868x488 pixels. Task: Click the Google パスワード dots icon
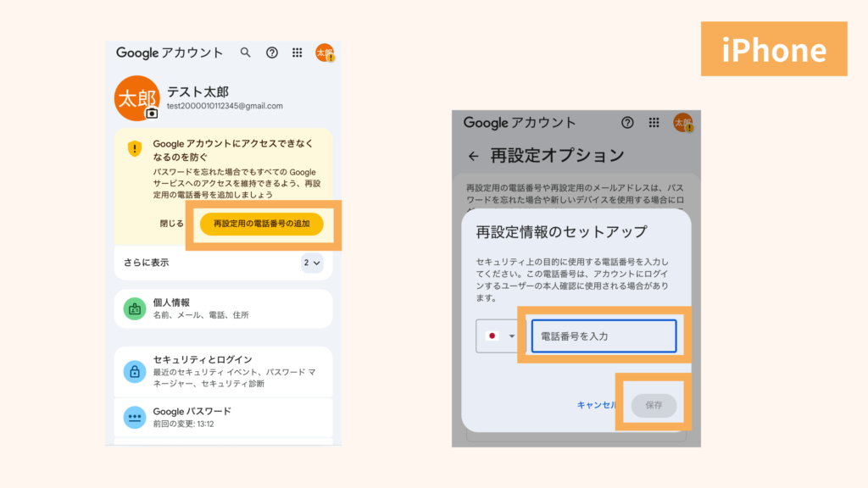134,418
